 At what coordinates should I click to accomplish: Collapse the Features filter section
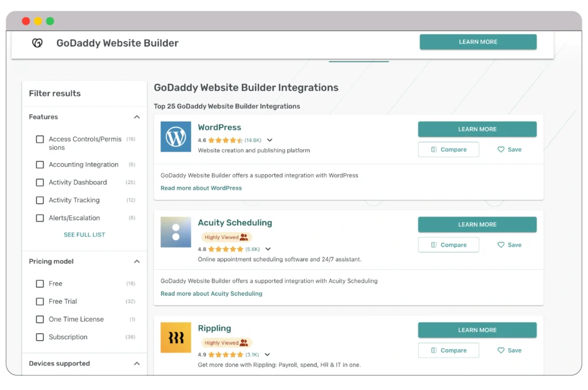click(x=136, y=117)
